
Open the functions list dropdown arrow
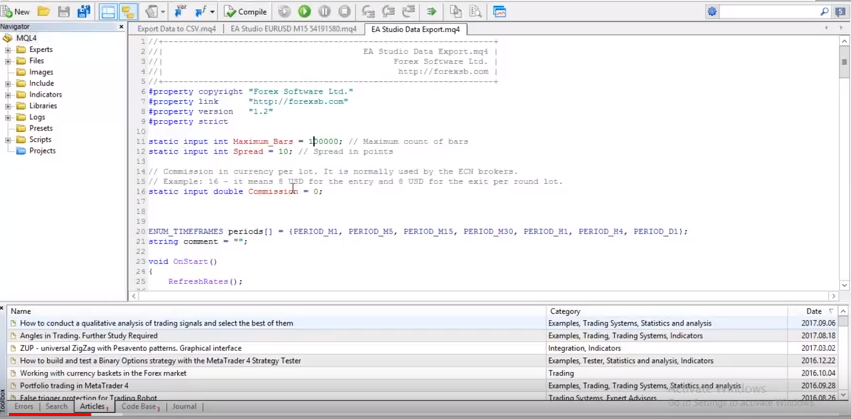point(212,11)
